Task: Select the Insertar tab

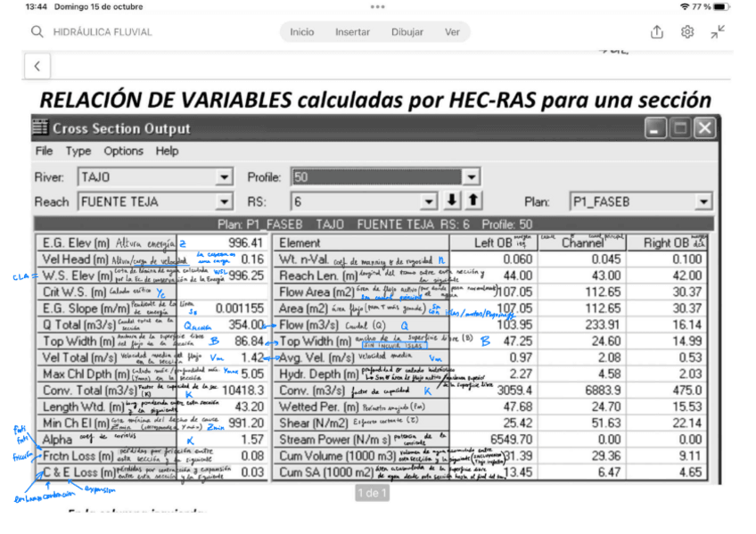Action: pyautogui.click(x=352, y=32)
